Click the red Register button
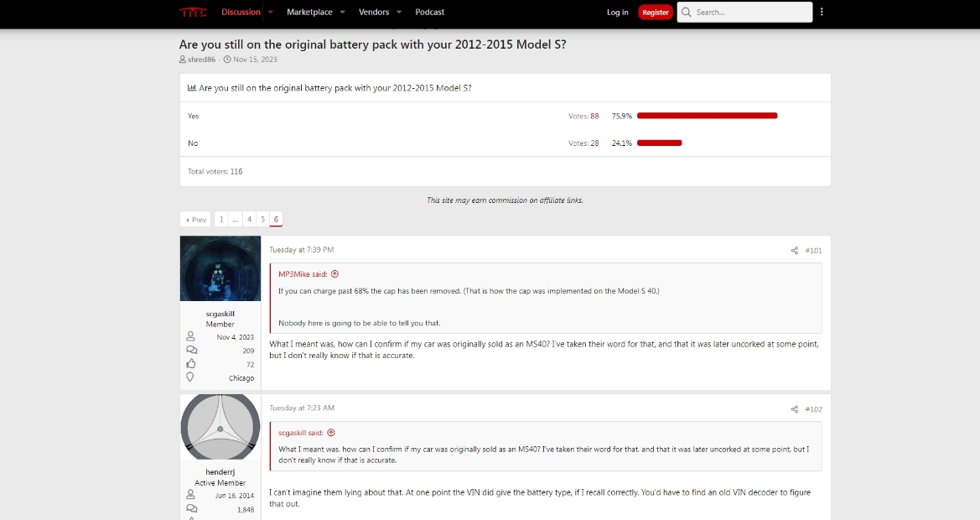The width and height of the screenshot is (980, 520). pyautogui.click(x=655, y=12)
